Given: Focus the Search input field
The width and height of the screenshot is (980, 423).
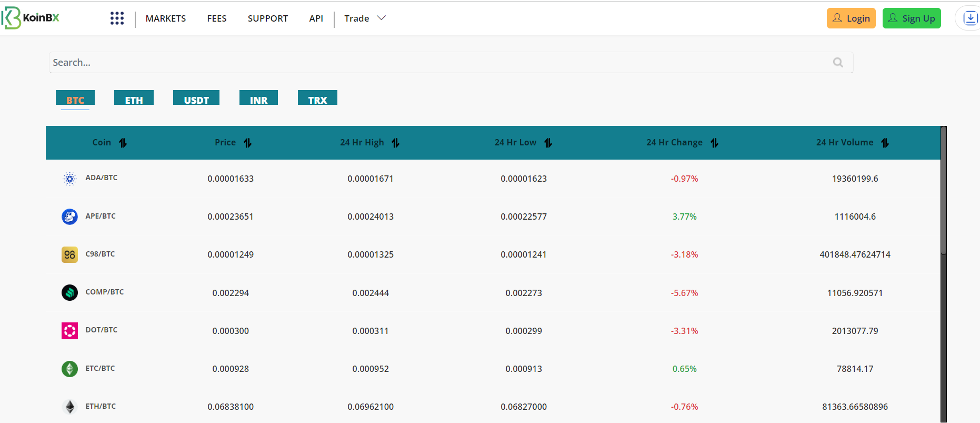Looking at the screenshot, I should point(451,63).
